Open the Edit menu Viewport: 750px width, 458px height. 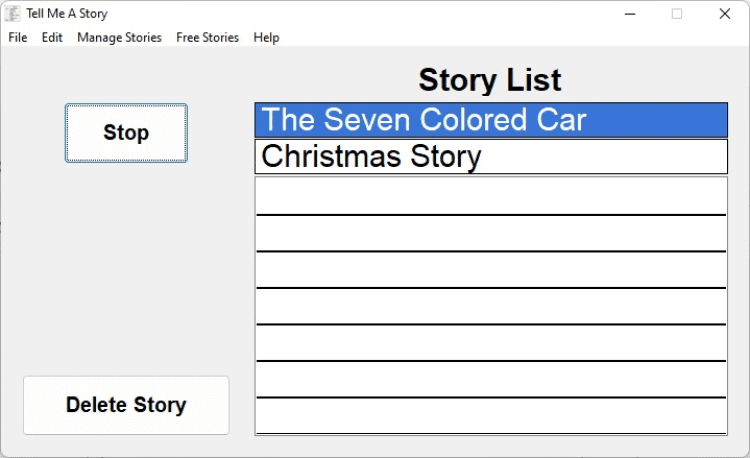pos(52,38)
